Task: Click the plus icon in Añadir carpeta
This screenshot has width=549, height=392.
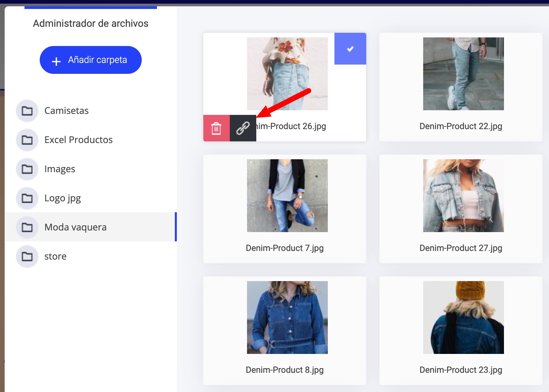Action: [x=56, y=61]
